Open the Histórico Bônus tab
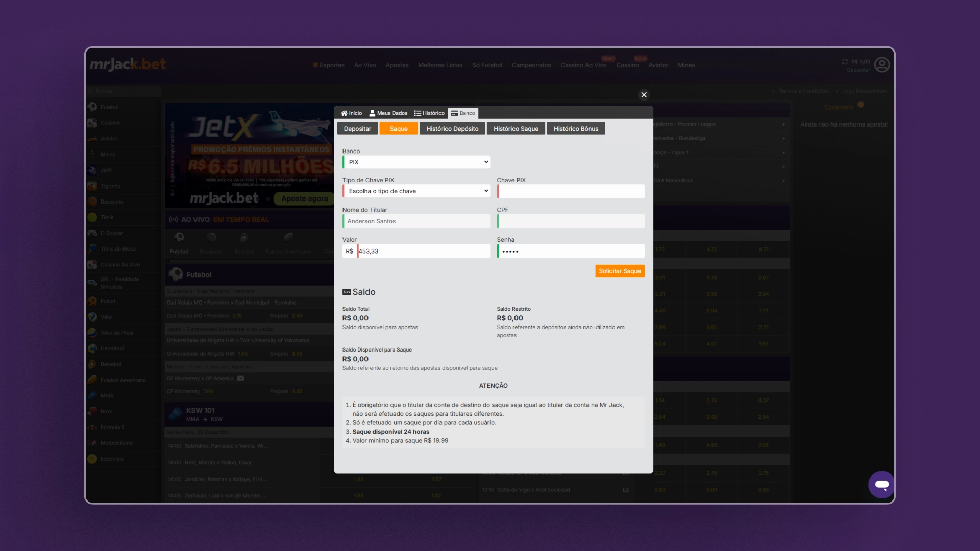 coord(576,129)
